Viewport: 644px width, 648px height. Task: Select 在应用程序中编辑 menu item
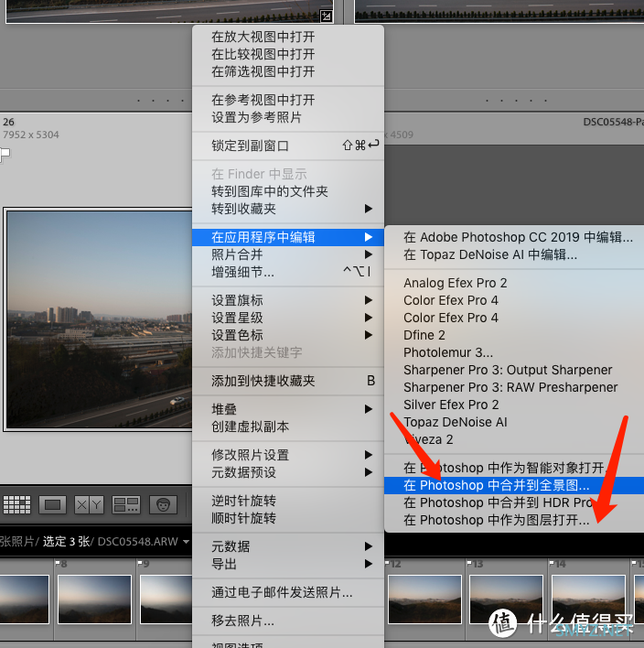[288, 237]
